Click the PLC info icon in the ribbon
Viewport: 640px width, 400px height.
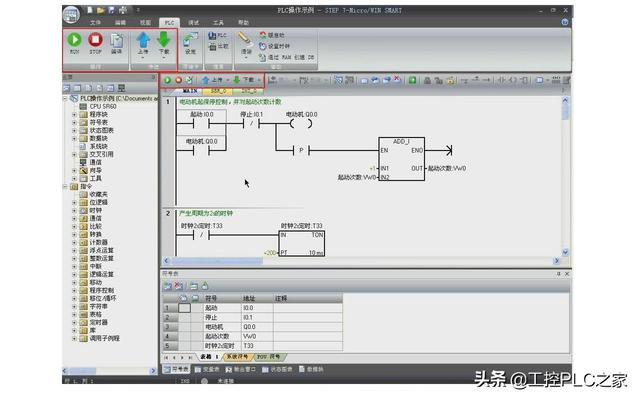coord(217,36)
